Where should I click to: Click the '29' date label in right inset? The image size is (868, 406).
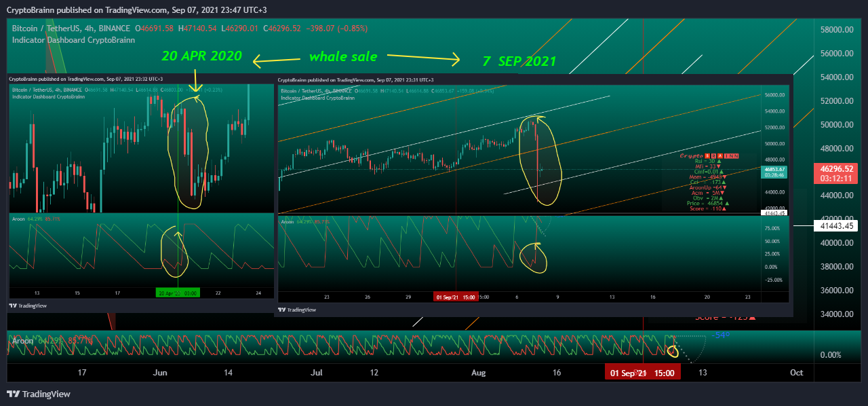(x=408, y=297)
